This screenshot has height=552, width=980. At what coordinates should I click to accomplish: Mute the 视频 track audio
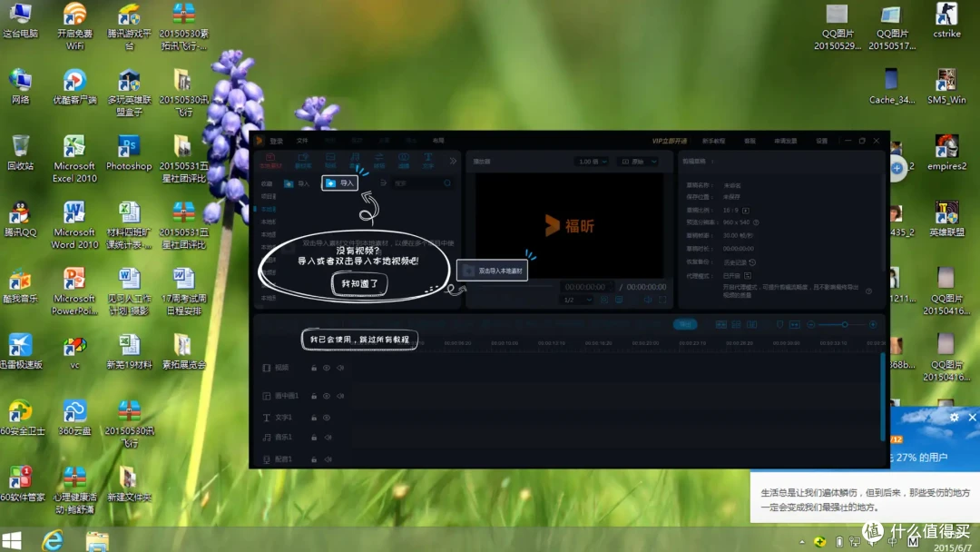pyautogui.click(x=340, y=368)
